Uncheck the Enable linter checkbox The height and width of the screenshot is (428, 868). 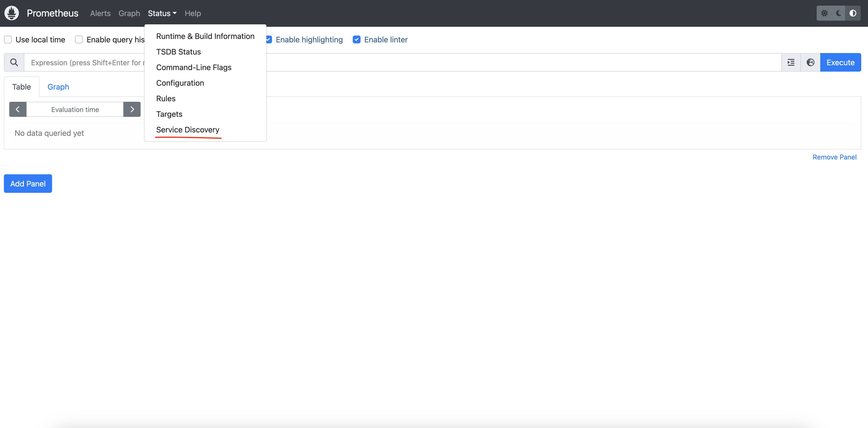tap(356, 39)
